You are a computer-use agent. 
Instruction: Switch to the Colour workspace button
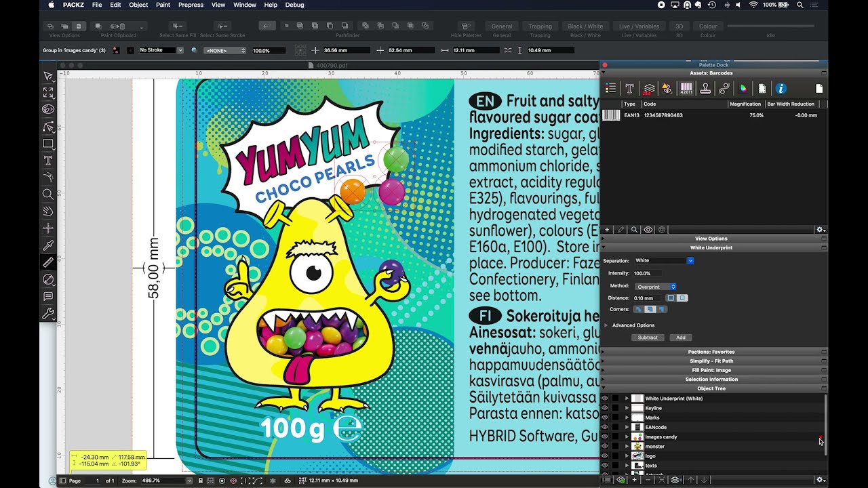pos(708,26)
